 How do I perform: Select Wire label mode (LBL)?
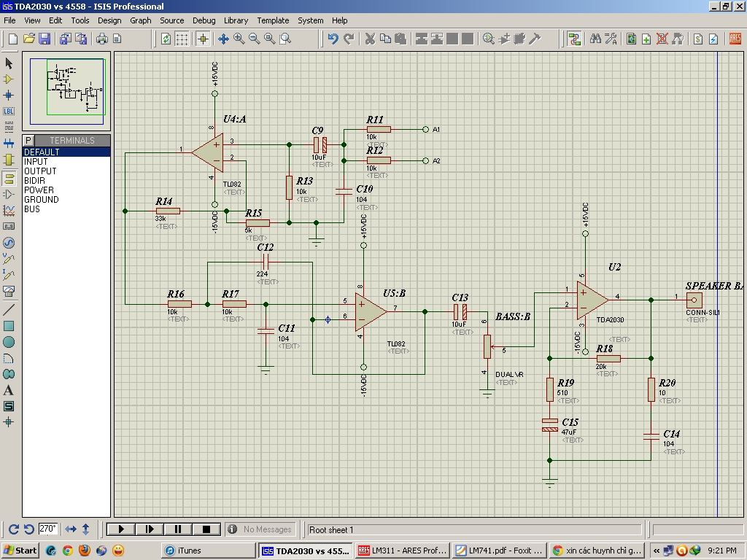(x=9, y=111)
